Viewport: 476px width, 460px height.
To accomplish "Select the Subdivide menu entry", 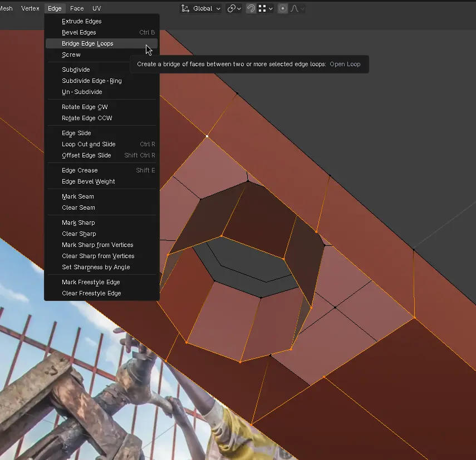I will (102, 70).
